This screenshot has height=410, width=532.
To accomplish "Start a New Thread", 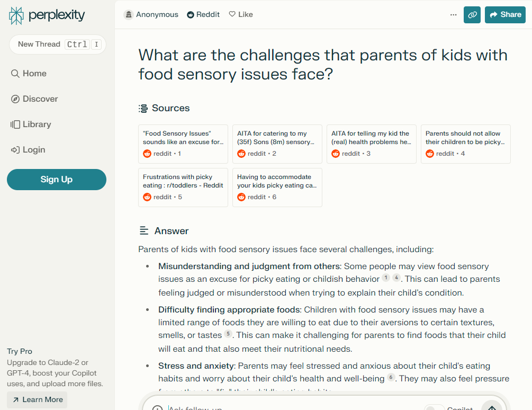I will click(x=58, y=44).
